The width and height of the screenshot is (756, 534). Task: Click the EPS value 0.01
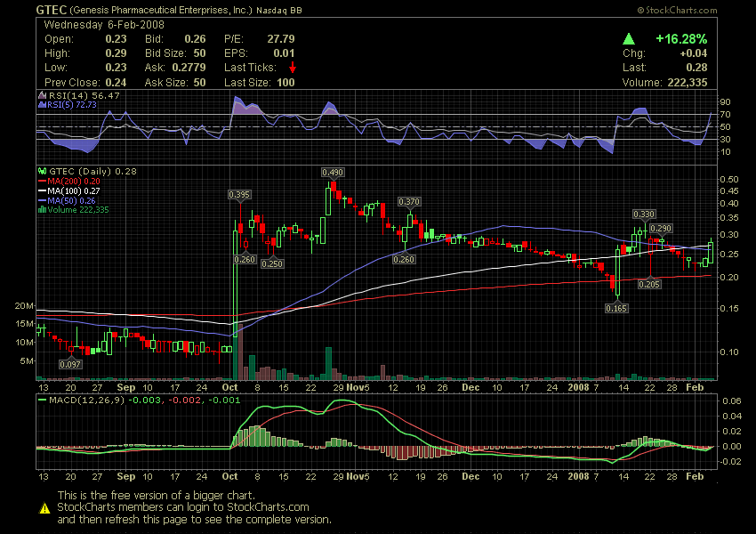[284, 53]
